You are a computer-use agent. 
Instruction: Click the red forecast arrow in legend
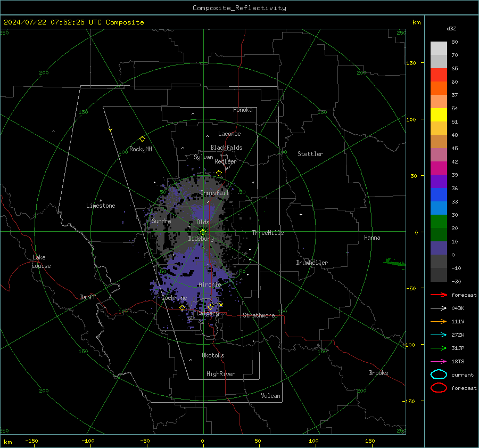coord(439,295)
